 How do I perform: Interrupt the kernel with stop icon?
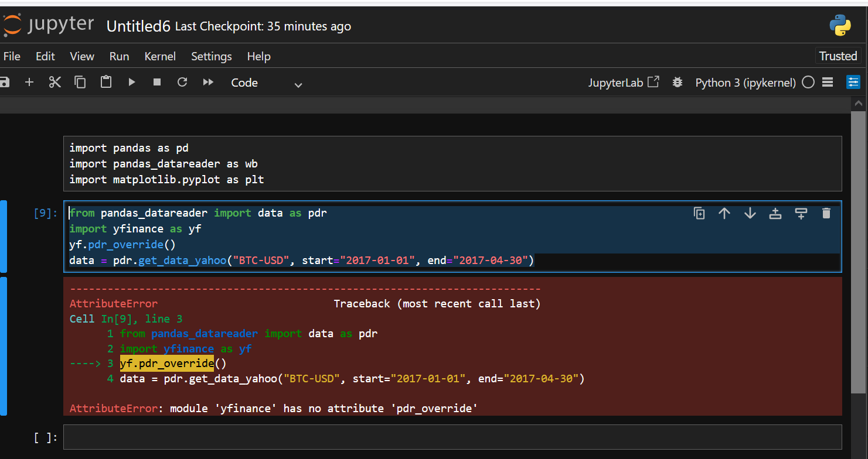(157, 83)
